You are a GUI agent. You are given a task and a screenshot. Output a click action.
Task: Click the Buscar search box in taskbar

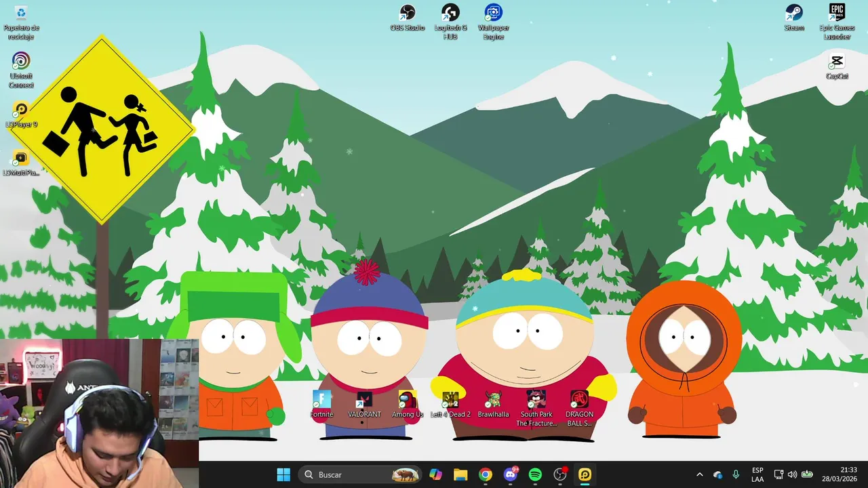[x=361, y=474]
